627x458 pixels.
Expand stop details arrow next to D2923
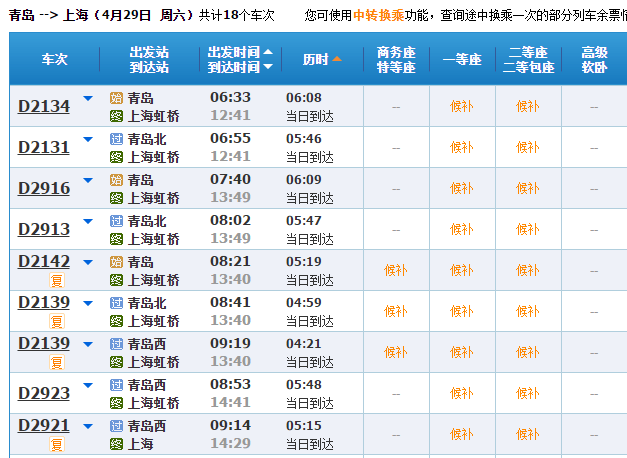pos(88,385)
